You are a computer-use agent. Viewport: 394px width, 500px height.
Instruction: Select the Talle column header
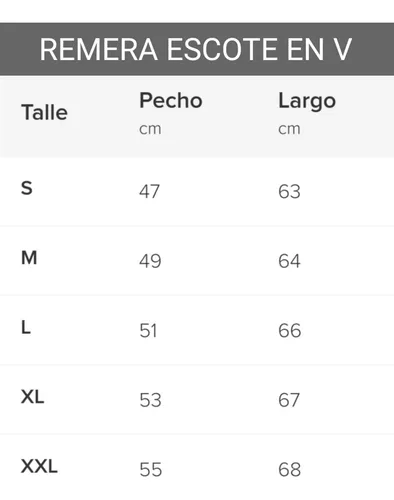[x=45, y=112]
